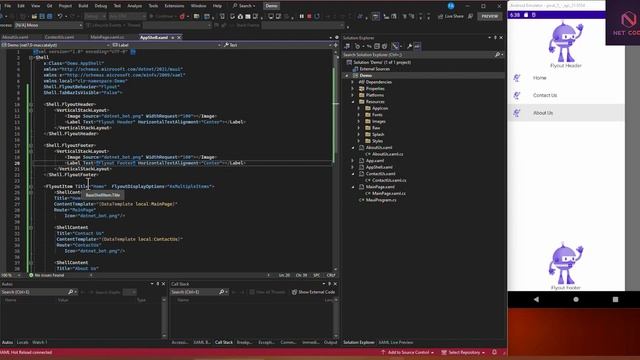Screen dimensions: 640x360
Task: Click the Call Stack search magnifier icon
Action: click(221, 292)
